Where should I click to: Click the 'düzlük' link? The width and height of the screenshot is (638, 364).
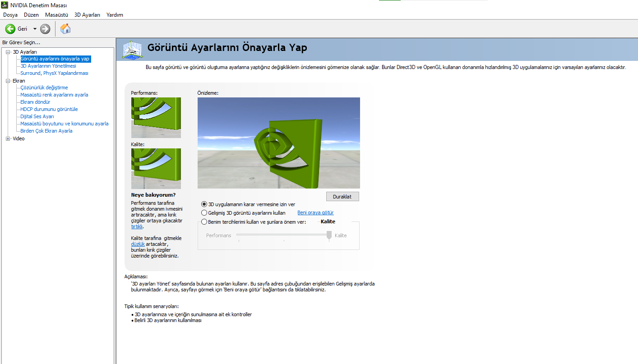click(138, 244)
